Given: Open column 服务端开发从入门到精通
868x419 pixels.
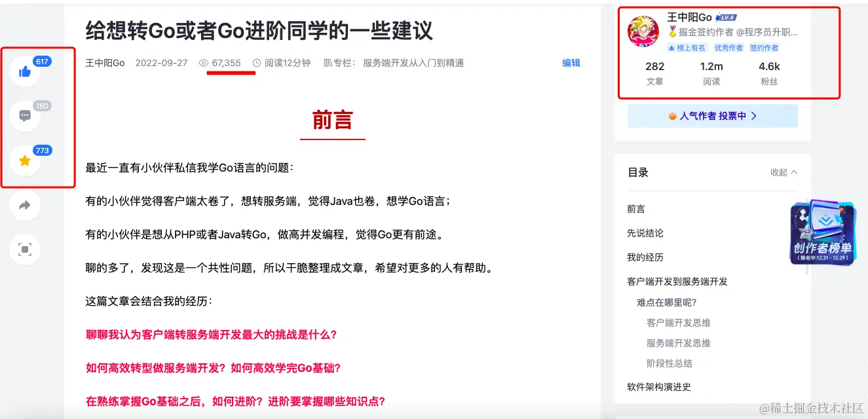Looking at the screenshot, I should (413, 63).
